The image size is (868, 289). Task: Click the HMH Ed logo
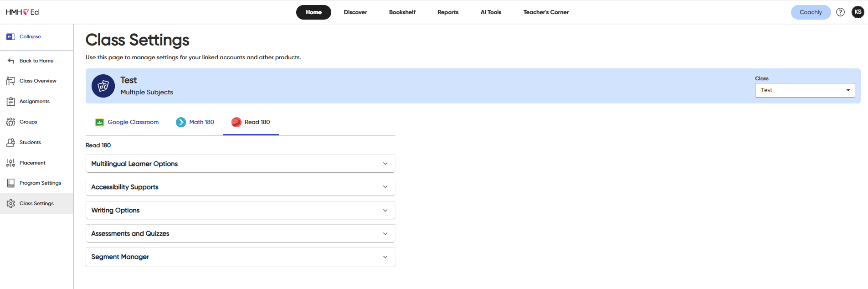click(22, 12)
